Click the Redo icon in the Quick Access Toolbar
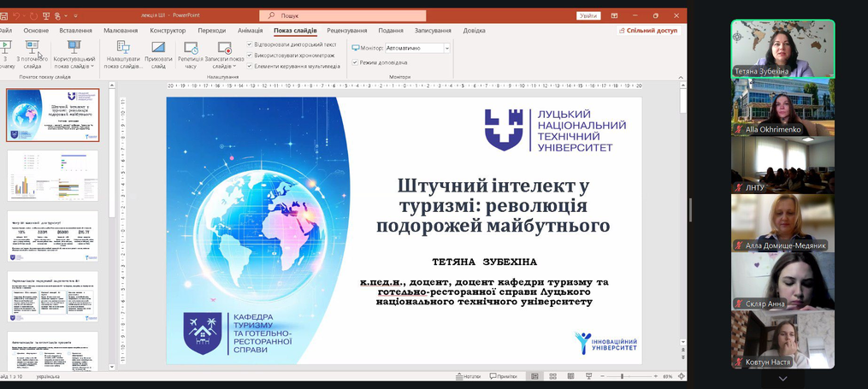 pos(33,15)
